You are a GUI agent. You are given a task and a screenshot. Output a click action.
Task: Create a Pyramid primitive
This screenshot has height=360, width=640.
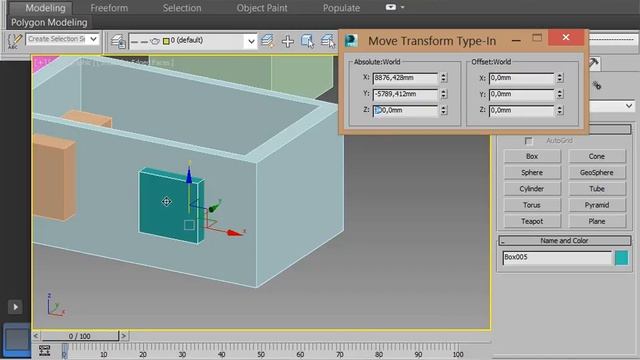tap(597, 205)
